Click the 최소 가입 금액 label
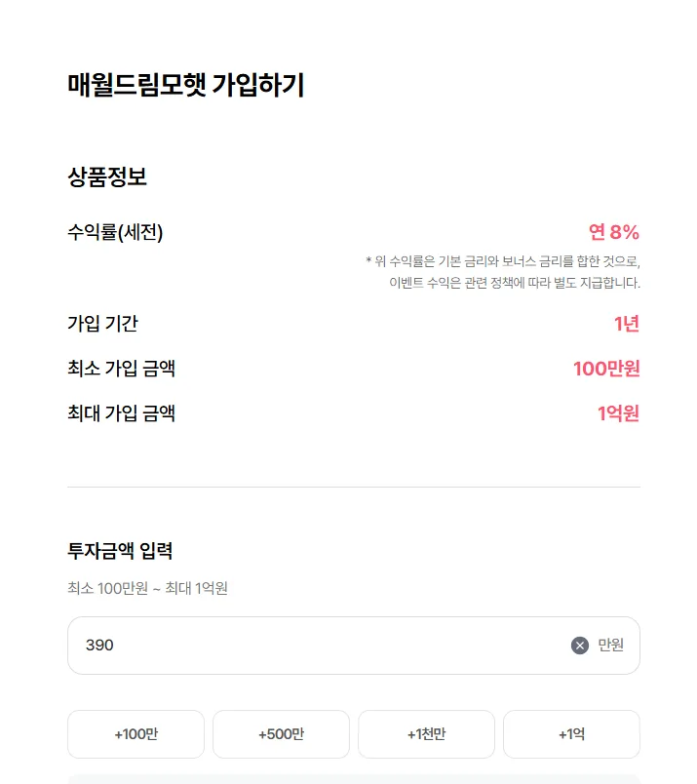Image resolution: width=697 pixels, height=784 pixels. pyautogui.click(x=122, y=369)
